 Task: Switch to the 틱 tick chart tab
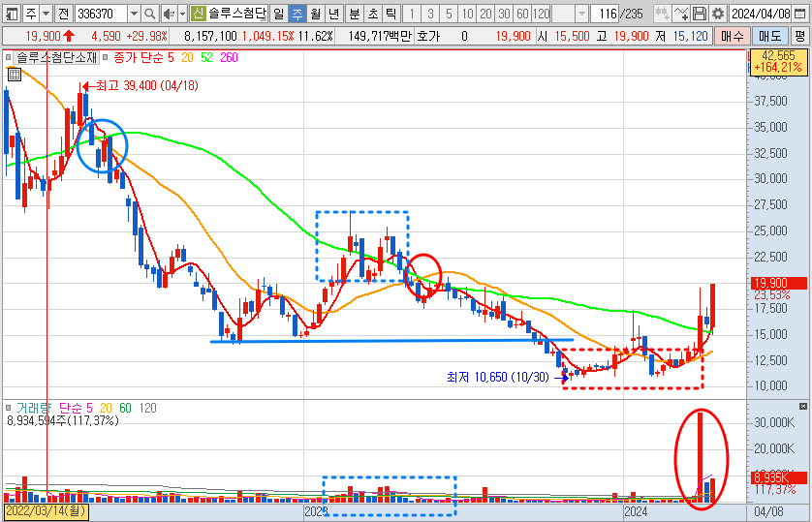coord(391,14)
